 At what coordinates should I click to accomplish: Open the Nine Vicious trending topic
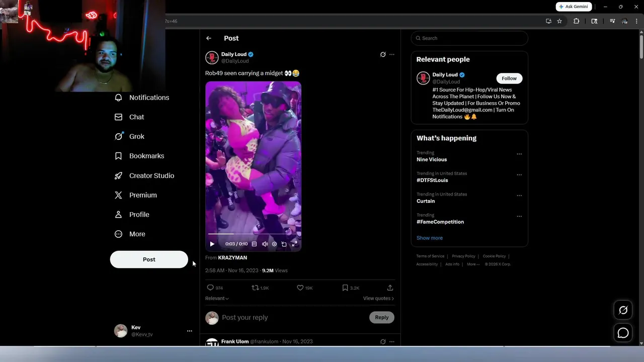(x=432, y=159)
